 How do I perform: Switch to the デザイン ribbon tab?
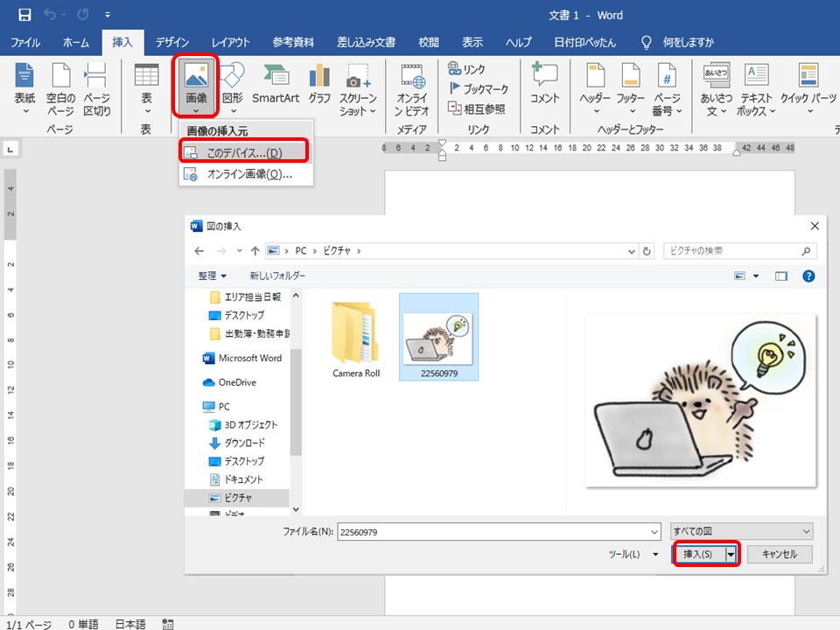click(172, 42)
